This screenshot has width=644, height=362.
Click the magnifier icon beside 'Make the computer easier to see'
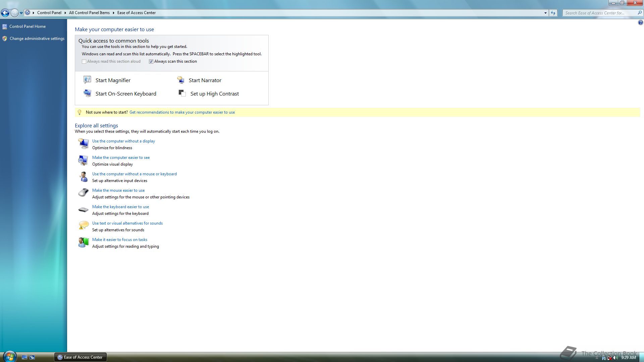click(x=83, y=160)
